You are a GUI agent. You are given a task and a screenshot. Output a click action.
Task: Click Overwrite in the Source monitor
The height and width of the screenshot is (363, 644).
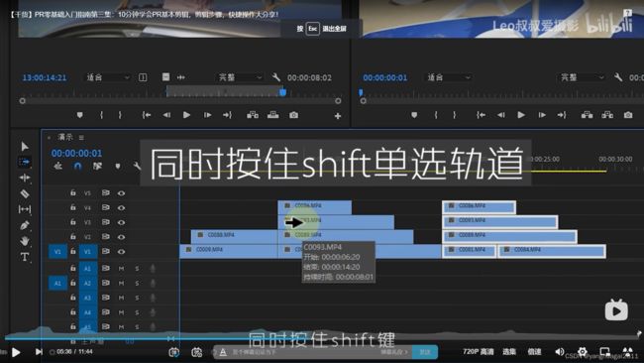pyautogui.click(x=273, y=115)
